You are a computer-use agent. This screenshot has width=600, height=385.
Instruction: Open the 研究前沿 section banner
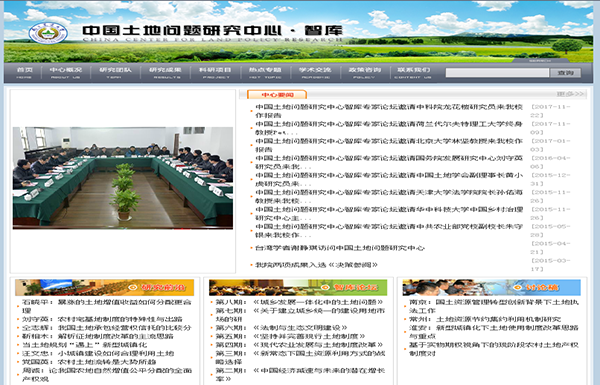(x=104, y=287)
